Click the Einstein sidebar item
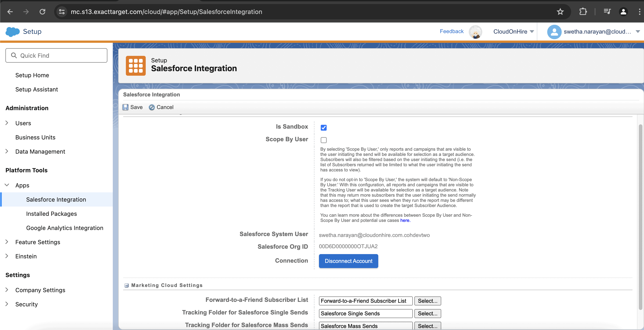Screen dimensions: 644x330 (x=26, y=256)
